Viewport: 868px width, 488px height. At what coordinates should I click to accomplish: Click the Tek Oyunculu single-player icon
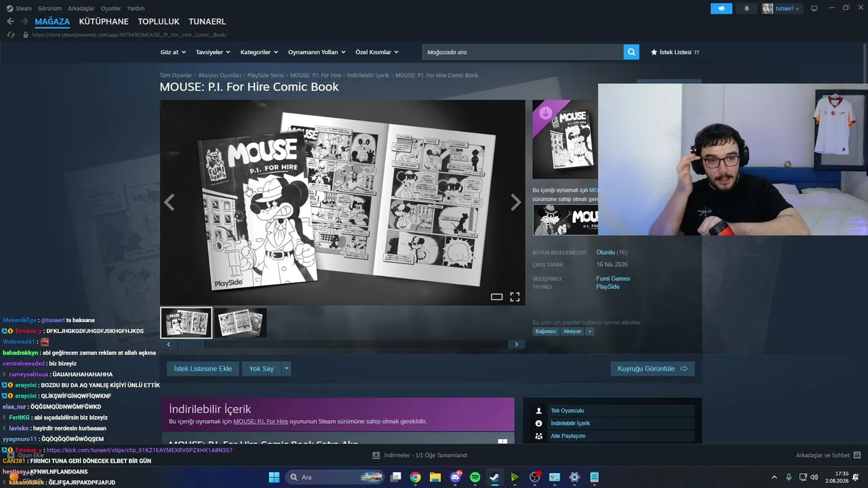[x=539, y=411]
